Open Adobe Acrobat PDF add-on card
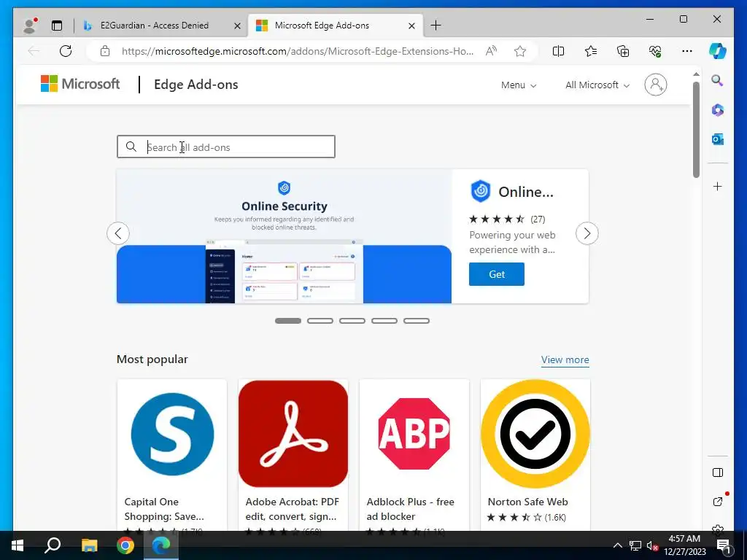 pyautogui.click(x=293, y=455)
